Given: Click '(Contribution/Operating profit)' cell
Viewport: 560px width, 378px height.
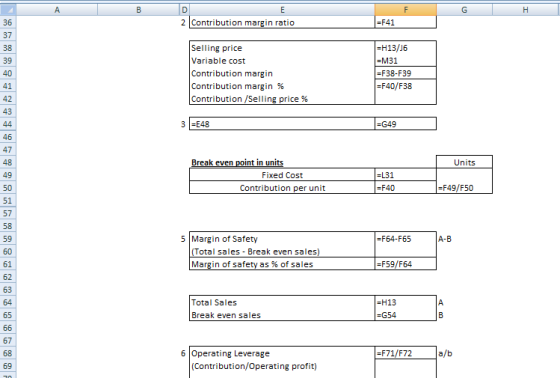Looking at the screenshot, I should 282,366.
